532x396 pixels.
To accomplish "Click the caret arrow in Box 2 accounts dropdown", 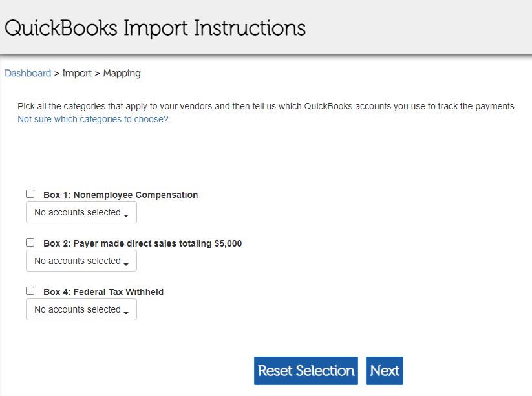I will [x=126, y=263].
